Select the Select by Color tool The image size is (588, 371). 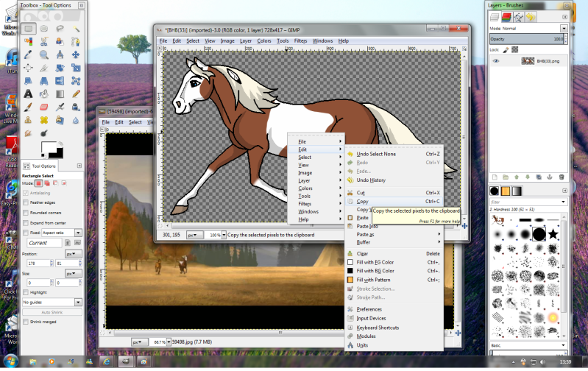[28, 42]
